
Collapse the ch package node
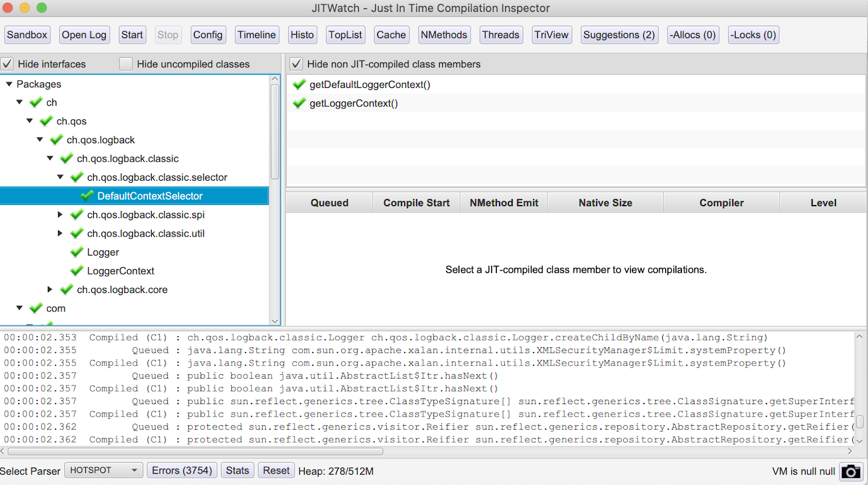point(20,102)
